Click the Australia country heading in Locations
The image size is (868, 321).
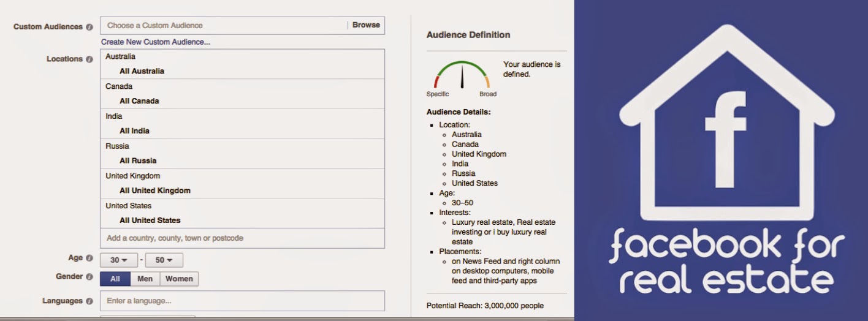point(120,56)
